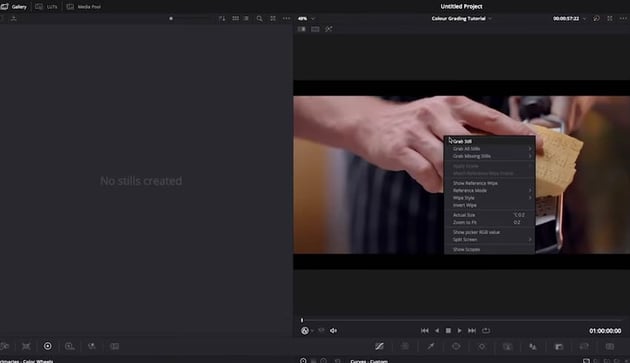
Task: Toggle loop playback
Action: pyautogui.click(x=486, y=330)
